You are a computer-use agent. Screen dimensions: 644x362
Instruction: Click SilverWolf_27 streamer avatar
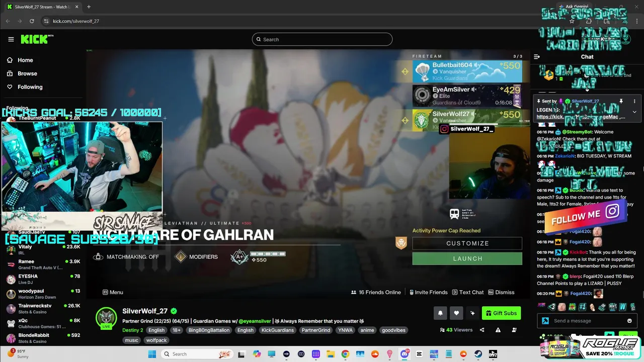click(x=106, y=318)
